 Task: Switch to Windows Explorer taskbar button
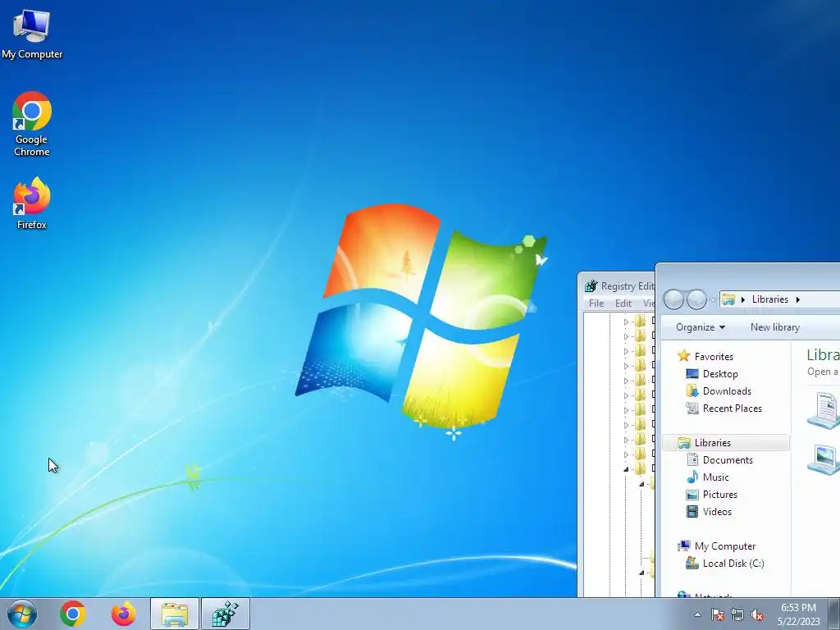pos(175,614)
